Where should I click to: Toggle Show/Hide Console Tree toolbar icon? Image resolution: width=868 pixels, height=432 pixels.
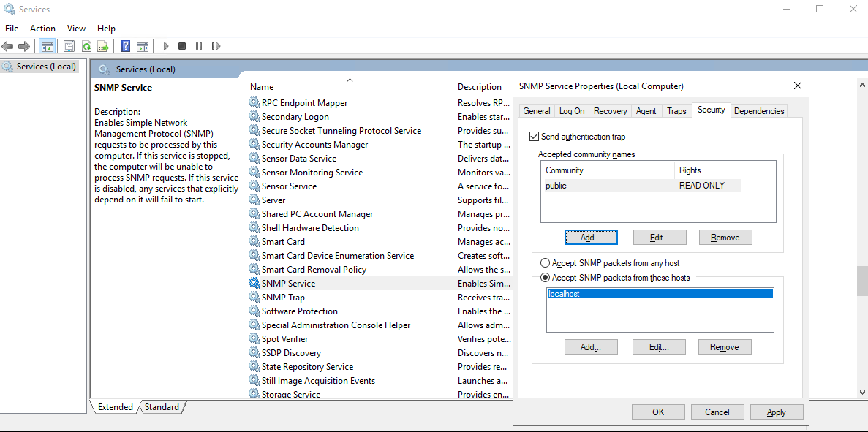click(47, 47)
